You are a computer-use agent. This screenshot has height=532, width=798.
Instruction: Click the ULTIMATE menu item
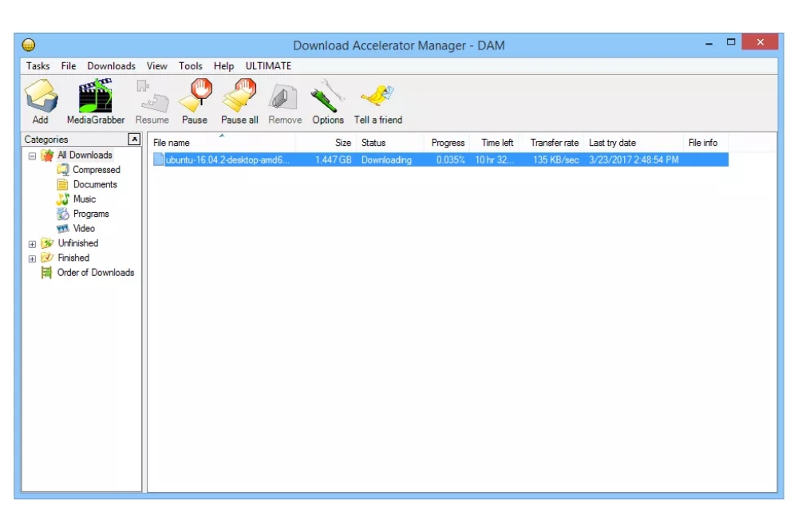click(x=268, y=66)
